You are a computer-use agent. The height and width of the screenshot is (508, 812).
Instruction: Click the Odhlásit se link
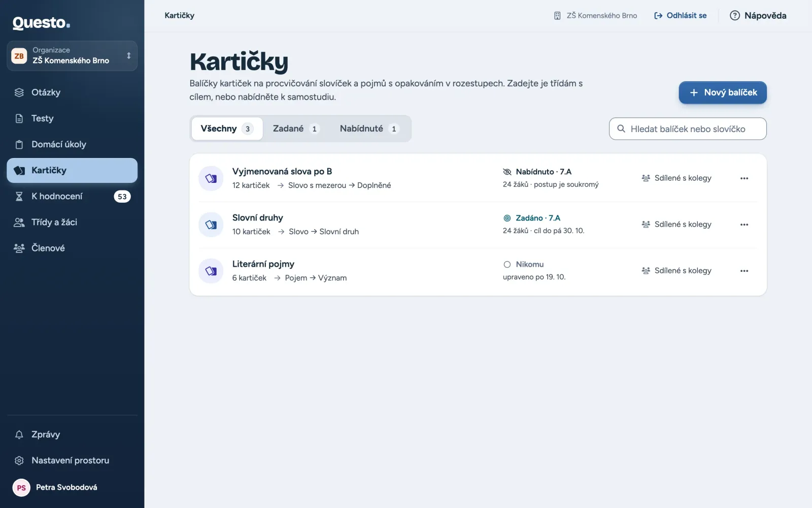pyautogui.click(x=680, y=16)
